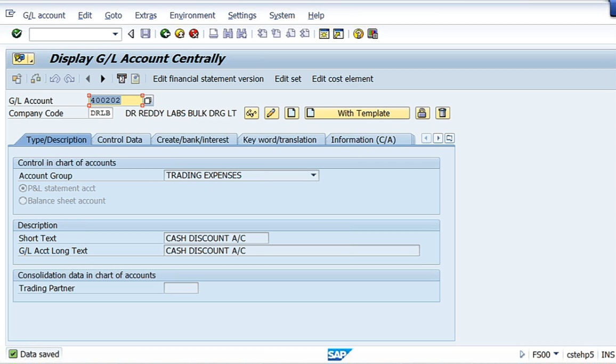This screenshot has width=616, height=364.
Task: Open Customize Local Layout icon
Action: [372, 34]
